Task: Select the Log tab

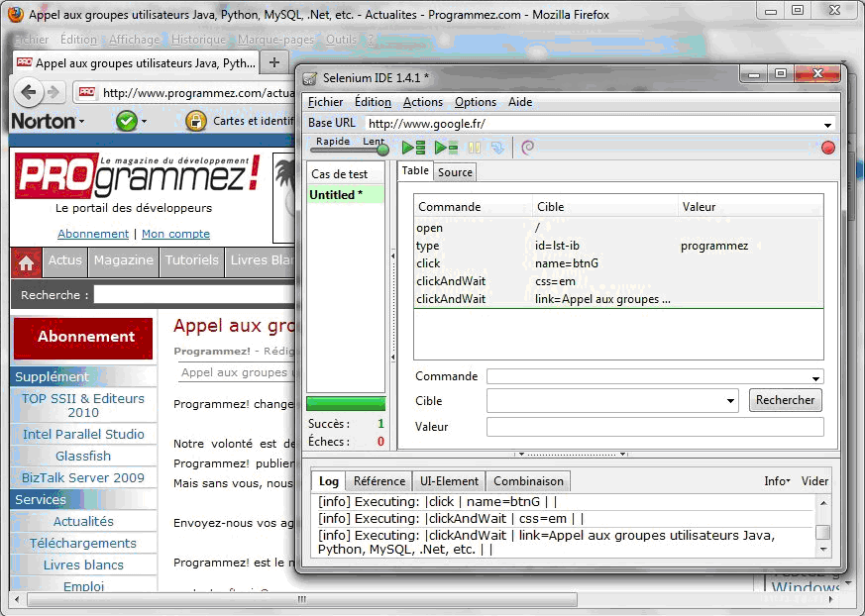Action: pos(328,481)
